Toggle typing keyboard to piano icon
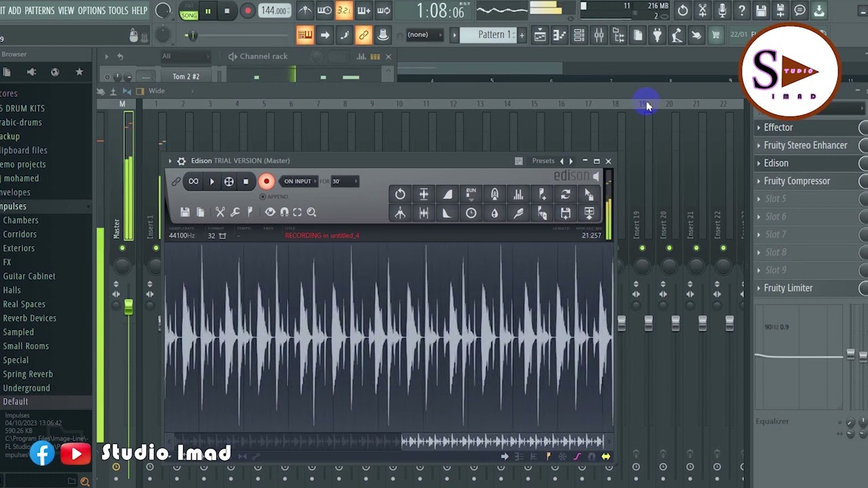 [305, 35]
